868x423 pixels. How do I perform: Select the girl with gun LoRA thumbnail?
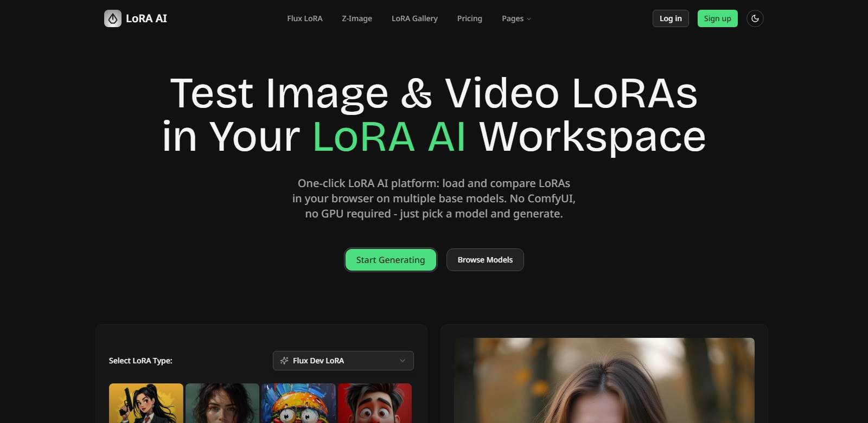146,403
